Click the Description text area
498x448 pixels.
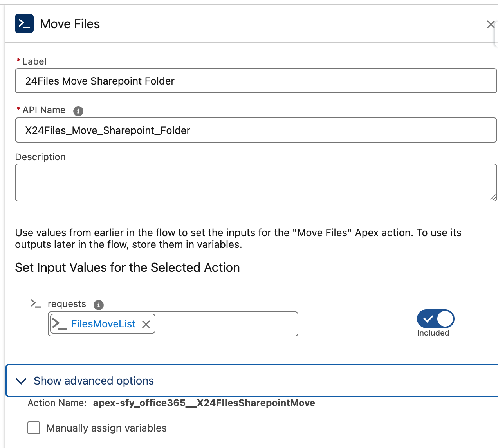tap(256, 182)
